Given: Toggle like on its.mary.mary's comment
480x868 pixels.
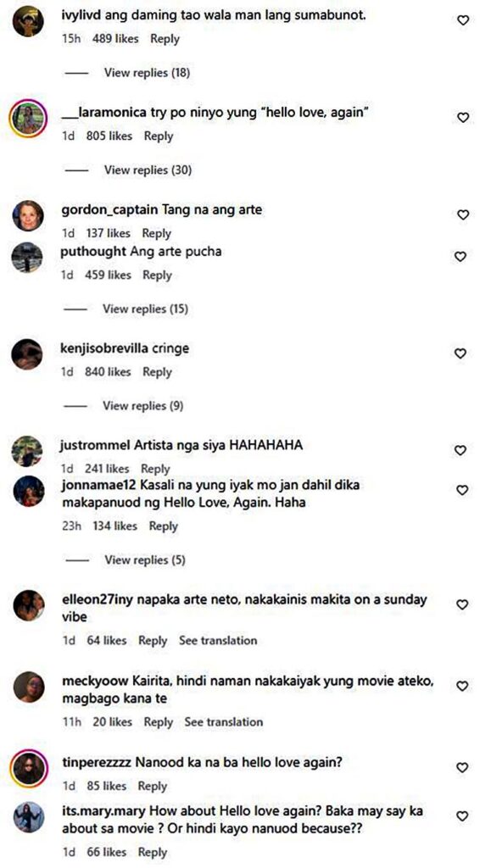Looking at the screenshot, I should coord(462,816).
